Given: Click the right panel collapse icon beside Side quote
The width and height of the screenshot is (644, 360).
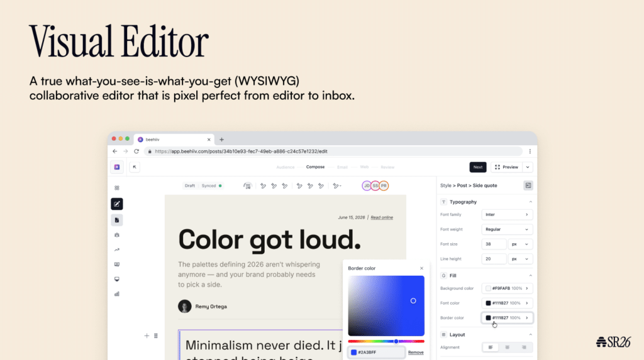Looking at the screenshot, I should pos(528,185).
